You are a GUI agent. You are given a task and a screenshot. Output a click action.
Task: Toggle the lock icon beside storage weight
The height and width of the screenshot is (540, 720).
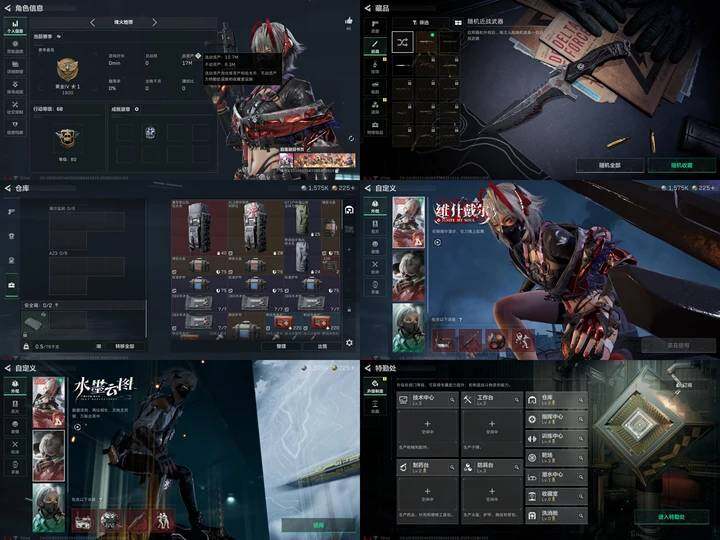click(x=26, y=346)
